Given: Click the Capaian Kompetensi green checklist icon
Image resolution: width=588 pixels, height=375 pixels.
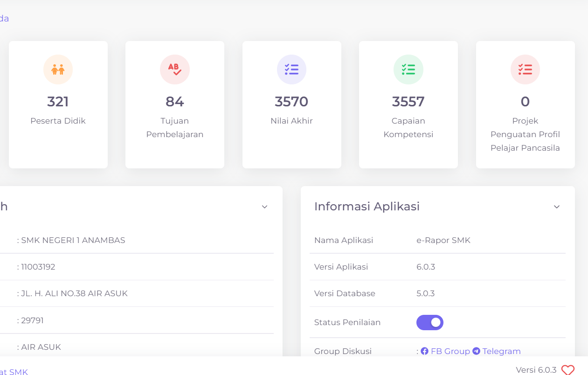Looking at the screenshot, I should [408, 69].
